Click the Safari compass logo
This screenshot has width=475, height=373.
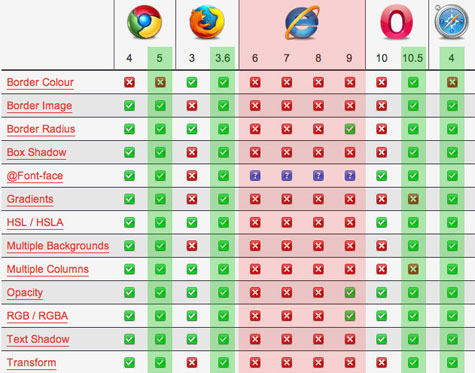pyautogui.click(x=451, y=22)
